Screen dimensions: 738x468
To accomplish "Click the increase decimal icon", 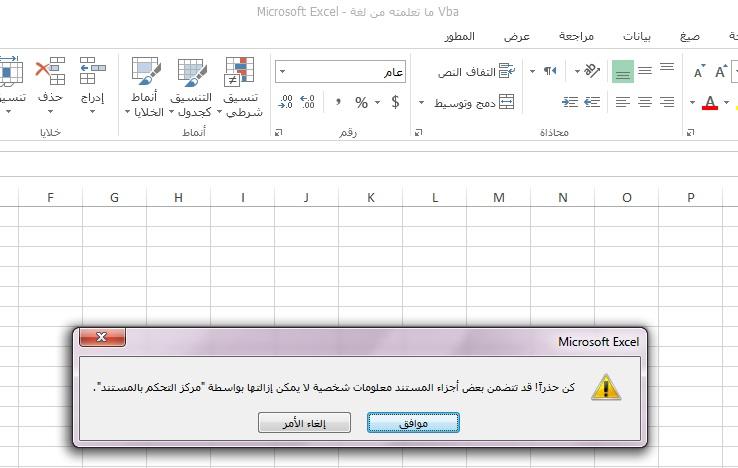I will point(307,102).
